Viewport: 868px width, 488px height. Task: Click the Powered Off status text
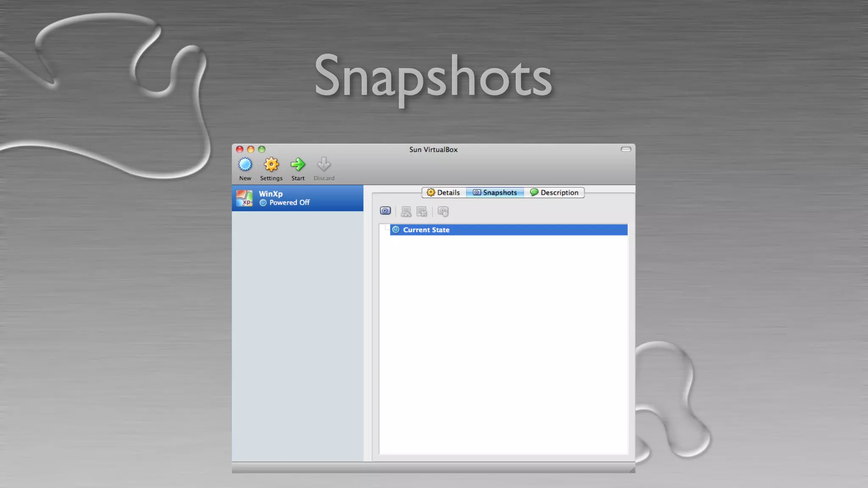point(289,202)
